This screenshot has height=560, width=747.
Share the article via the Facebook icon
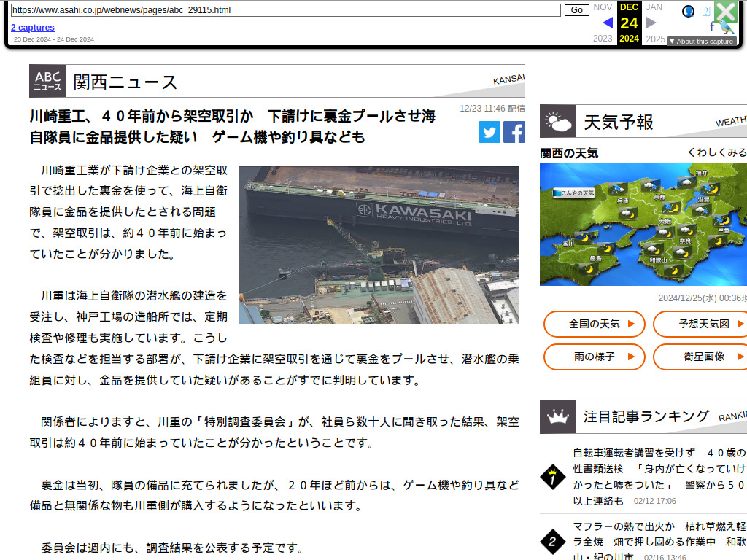[x=514, y=132]
